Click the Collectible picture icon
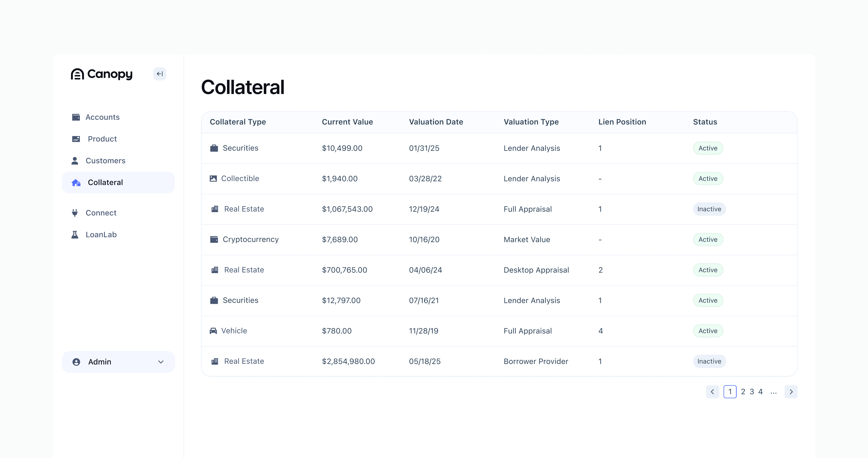The height and width of the screenshot is (458, 868). pyautogui.click(x=213, y=178)
